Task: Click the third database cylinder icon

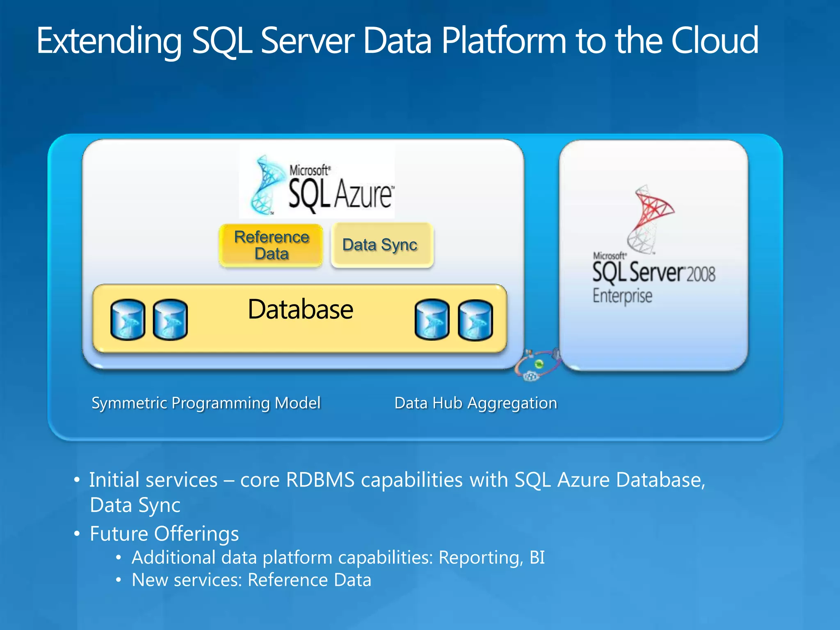Action: click(432, 320)
